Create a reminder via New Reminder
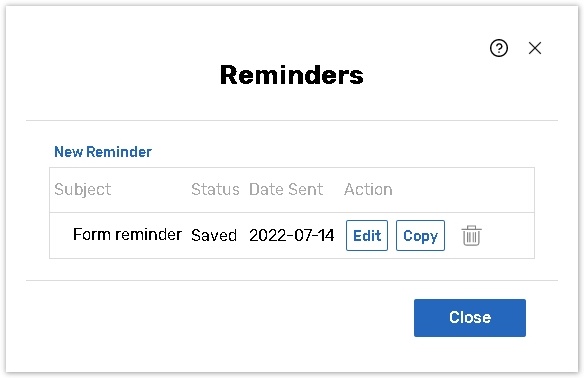This screenshot has height=378, width=584. [103, 152]
